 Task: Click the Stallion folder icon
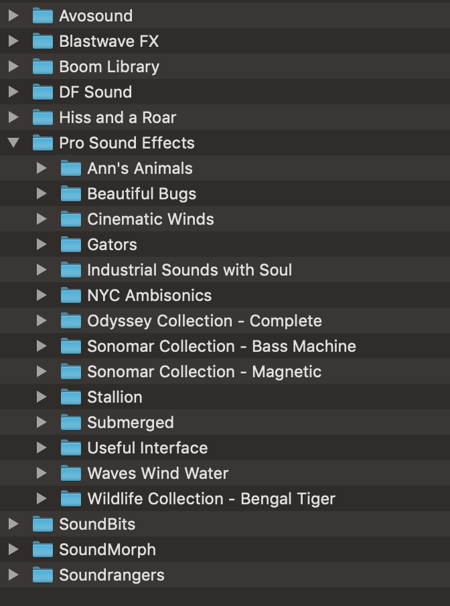point(71,397)
